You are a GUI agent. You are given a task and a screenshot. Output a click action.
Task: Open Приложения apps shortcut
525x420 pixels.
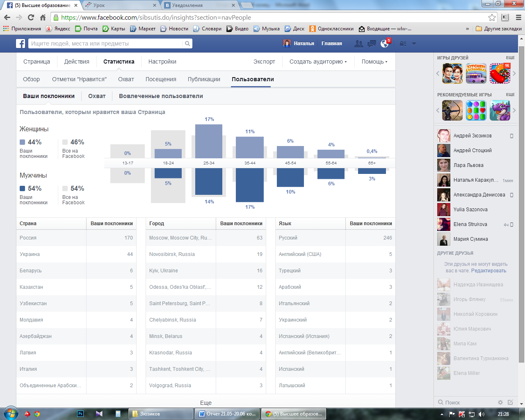22,29
